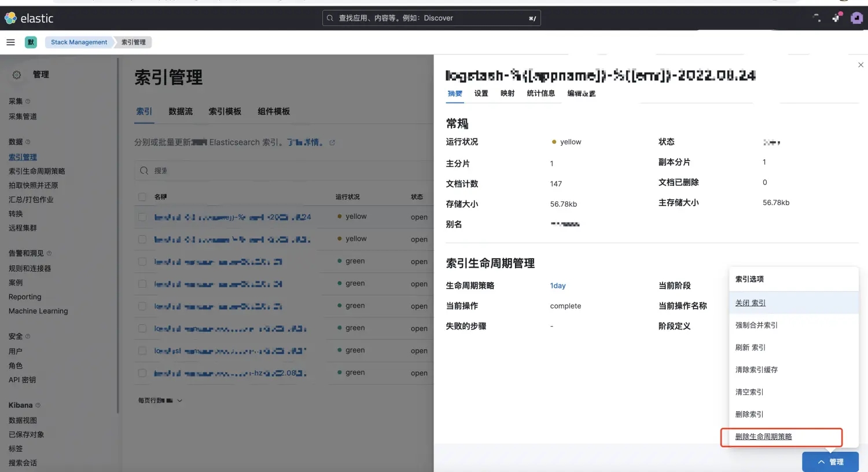The width and height of the screenshot is (868, 472).
Task: Click the external link icon after 了解详情
Action: coord(332,142)
